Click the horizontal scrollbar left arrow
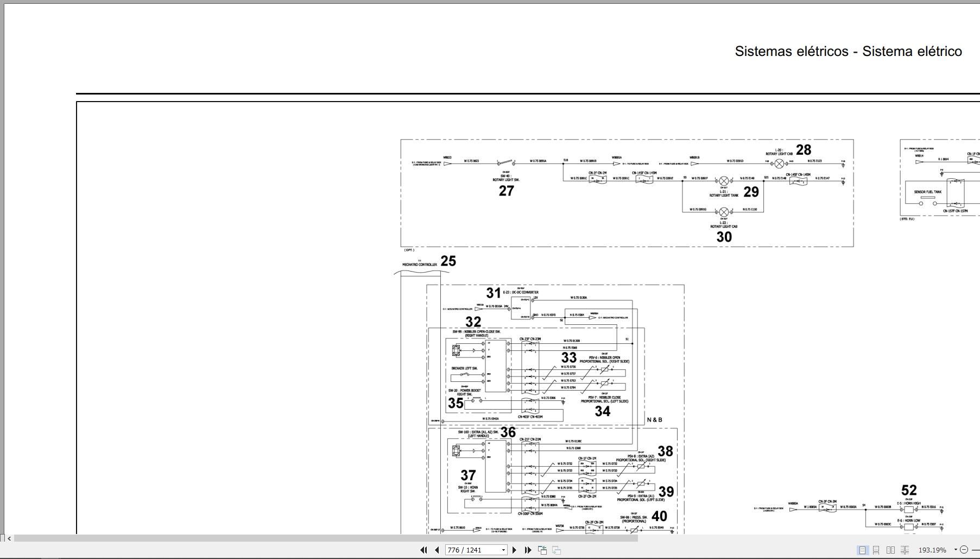Screen dimensions: 980x559 (x=9, y=538)
